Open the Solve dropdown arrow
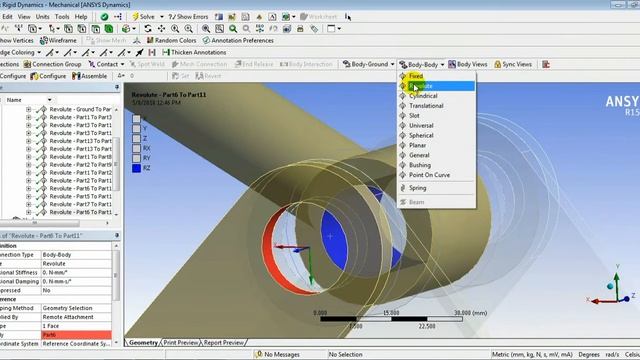640x360 pixels. coord(162,17)
